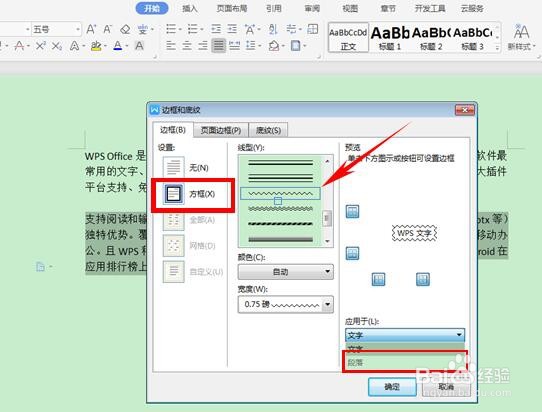Choose 网格(D) grid border setting
The width and height of the screenshot is (542, 412).
point(189,245)
